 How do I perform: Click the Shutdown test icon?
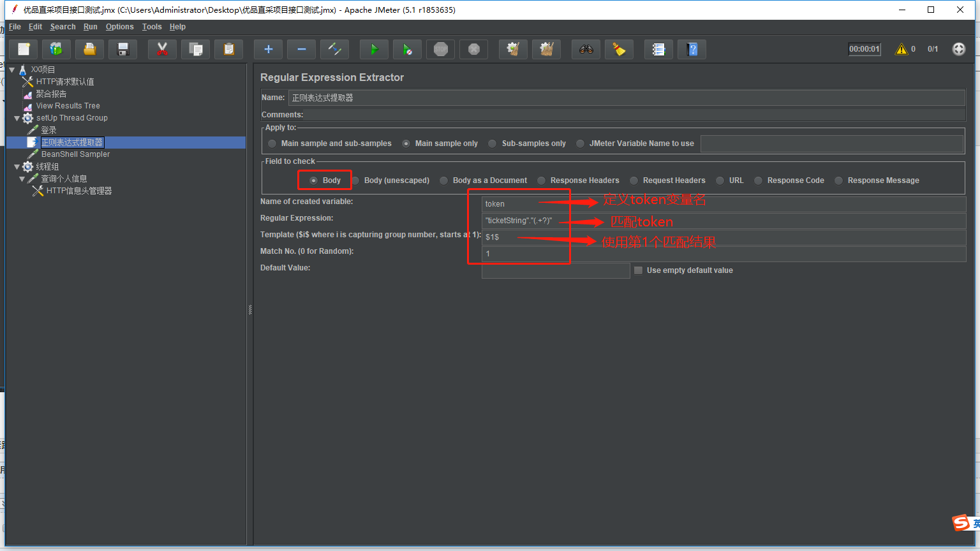coord(474,49)
